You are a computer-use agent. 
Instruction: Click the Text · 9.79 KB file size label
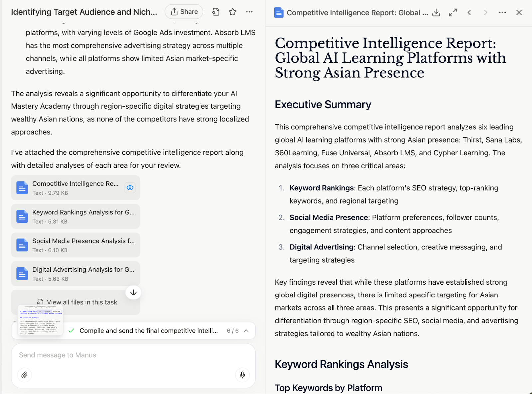click(50, 193)
